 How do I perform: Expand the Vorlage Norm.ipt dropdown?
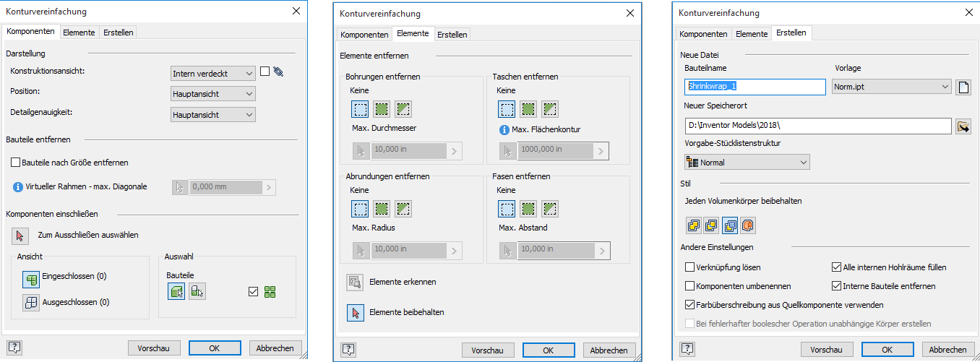click(x=890, y=87)
